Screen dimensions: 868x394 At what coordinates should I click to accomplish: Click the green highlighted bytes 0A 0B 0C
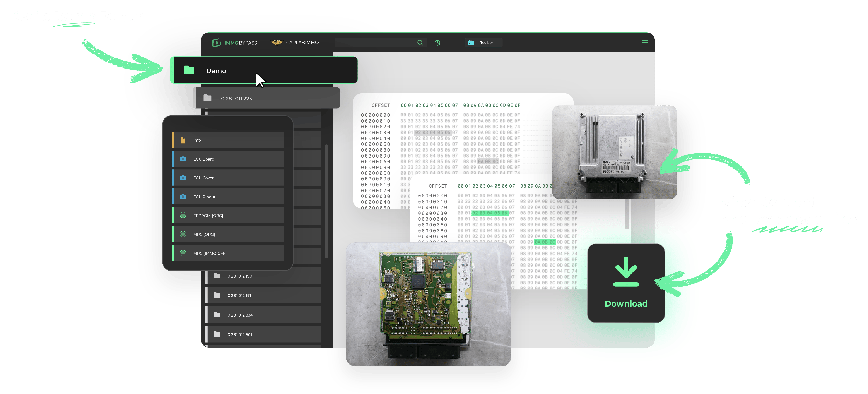(x=545, y=242)
